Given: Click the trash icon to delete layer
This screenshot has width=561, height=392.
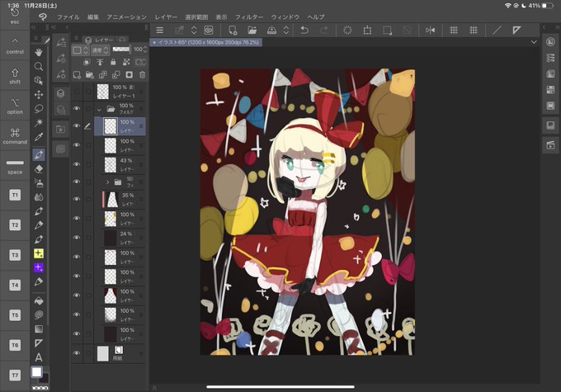Looking at the screenshot, I should [x=142, y=75].
